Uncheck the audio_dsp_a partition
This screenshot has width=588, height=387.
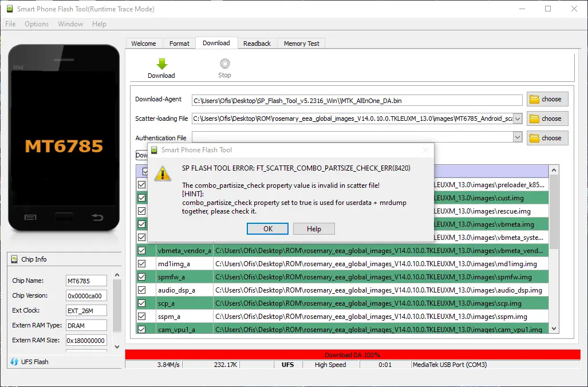[x=142, y=290]
